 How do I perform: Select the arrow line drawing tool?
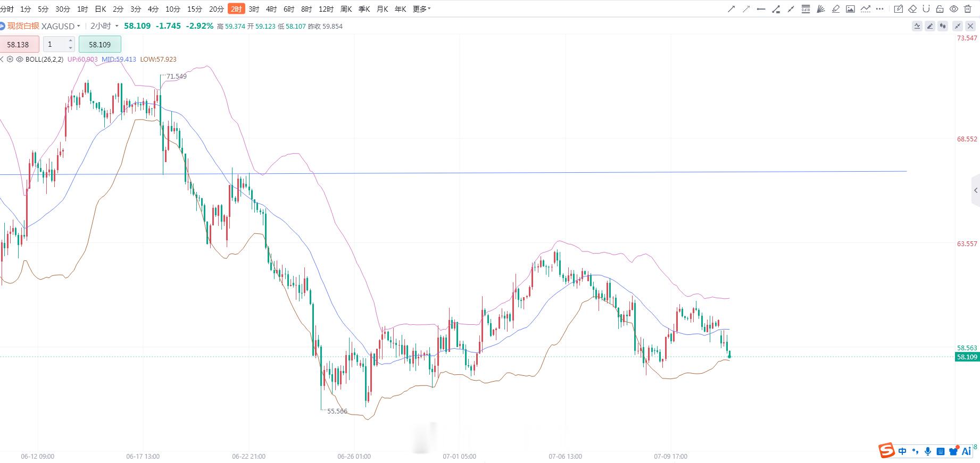click(x=732, y=9)
